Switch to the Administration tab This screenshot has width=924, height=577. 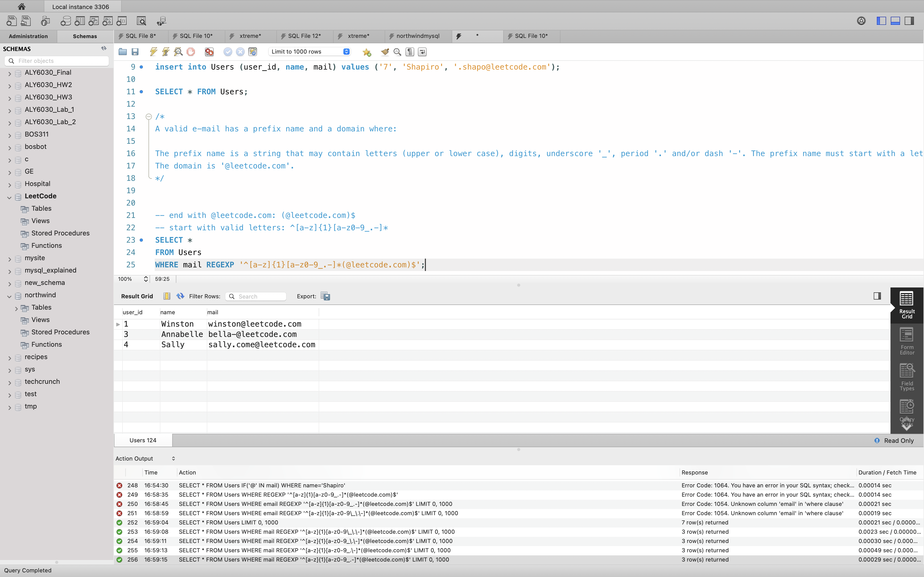[x=28, y=36]
